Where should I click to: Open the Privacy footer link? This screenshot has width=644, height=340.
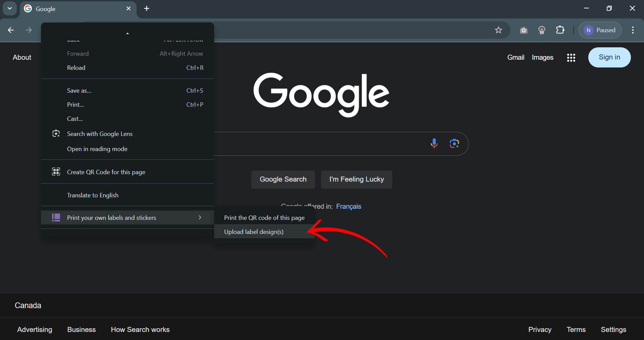tap(540, 330)
